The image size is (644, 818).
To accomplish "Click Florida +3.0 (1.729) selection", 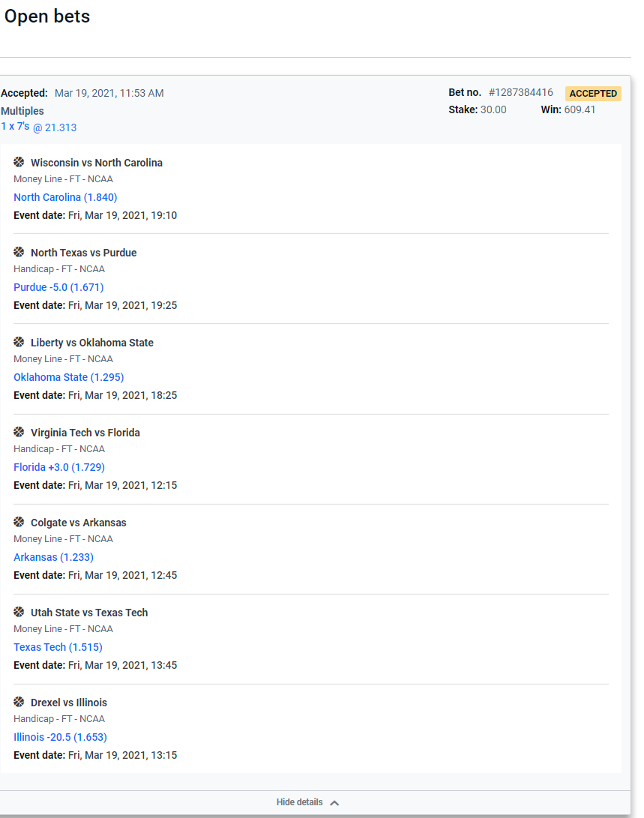I will coord(59,467).
